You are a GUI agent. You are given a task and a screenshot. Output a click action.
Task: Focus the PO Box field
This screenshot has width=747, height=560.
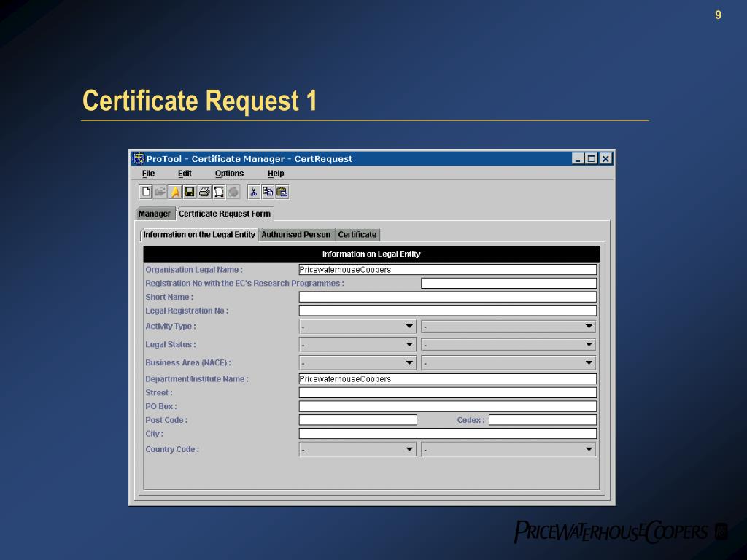pos(448,406)
